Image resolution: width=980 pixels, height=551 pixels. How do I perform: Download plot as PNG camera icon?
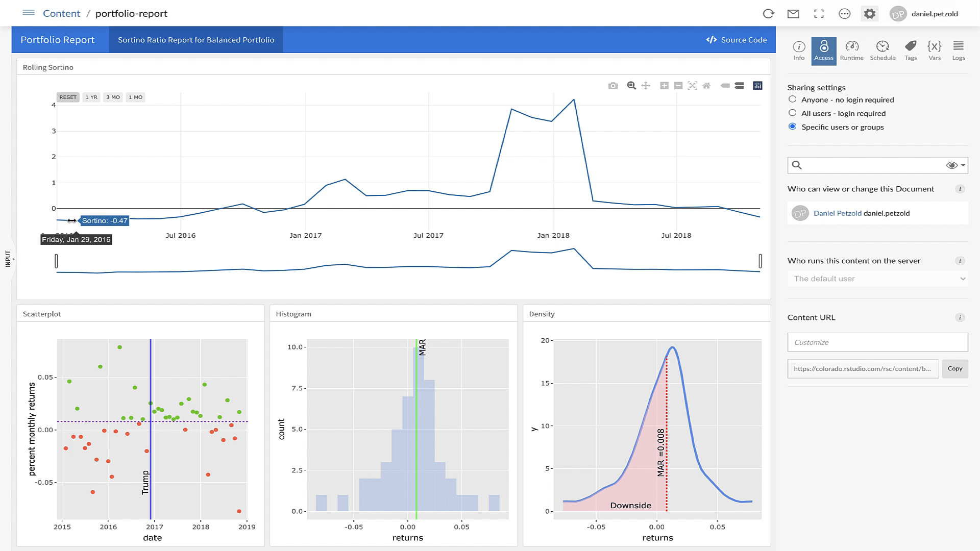[x=613, y=86]
